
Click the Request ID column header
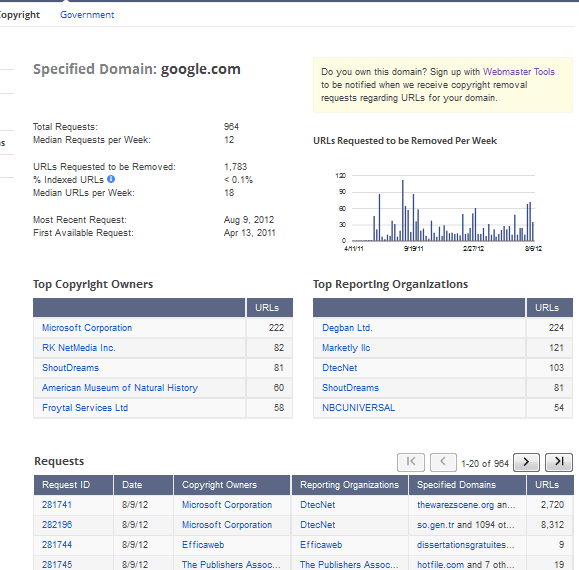73,485
